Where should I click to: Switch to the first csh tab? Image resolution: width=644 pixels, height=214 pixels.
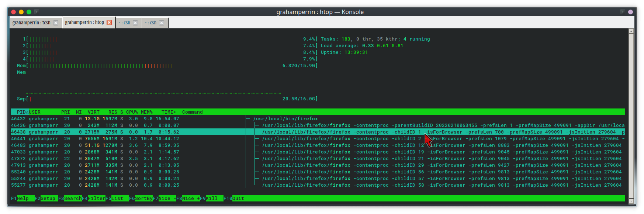tap(125, 23)
